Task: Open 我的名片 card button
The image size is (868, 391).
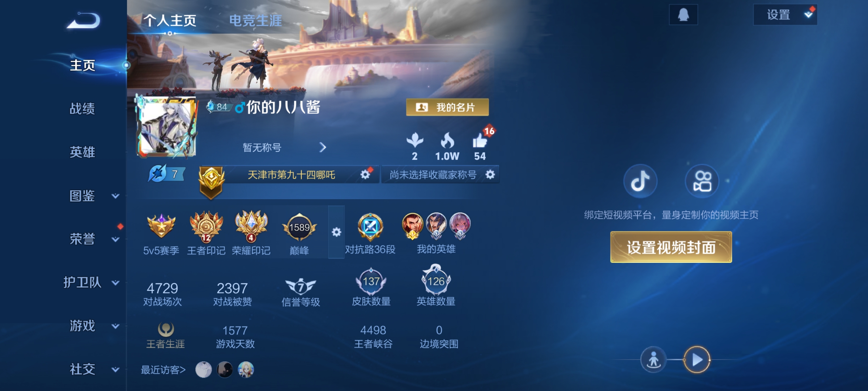Action: [x=447, y=107]
